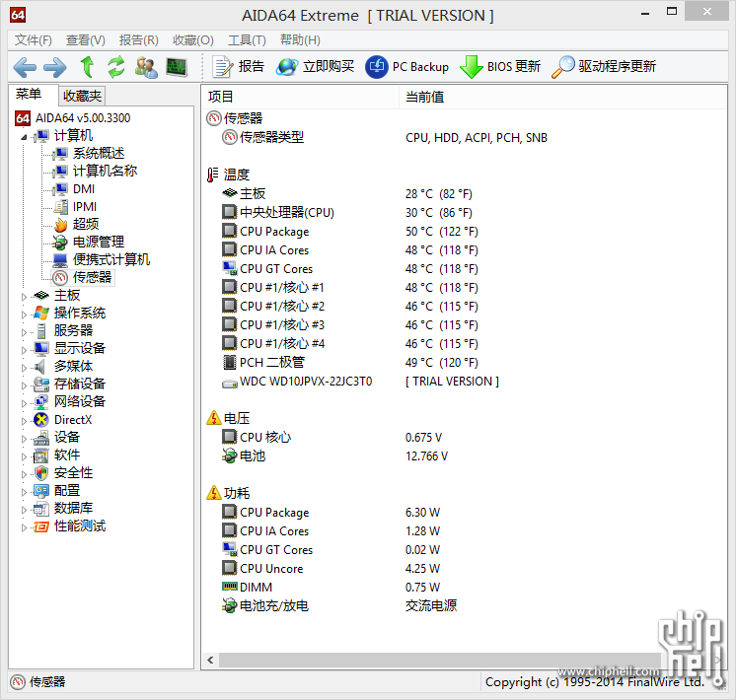
Task: Expand the 服务器 tree node
Action: (24, 332)
